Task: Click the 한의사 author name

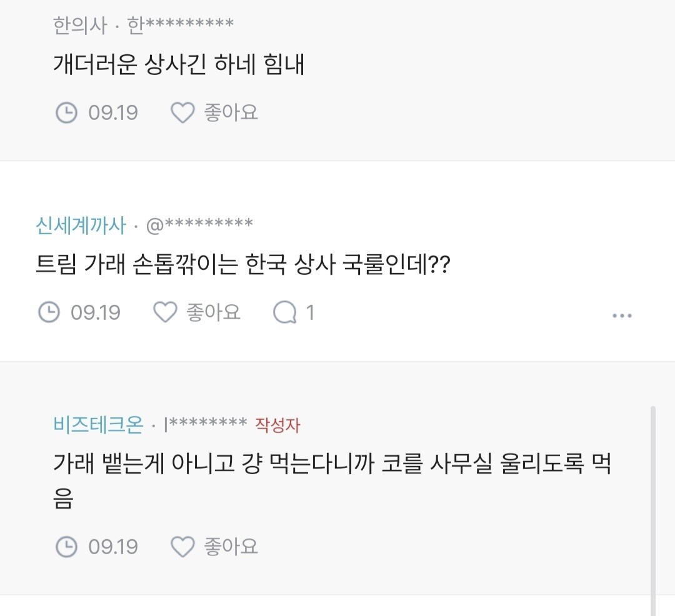Action: (x=81, y=25)
